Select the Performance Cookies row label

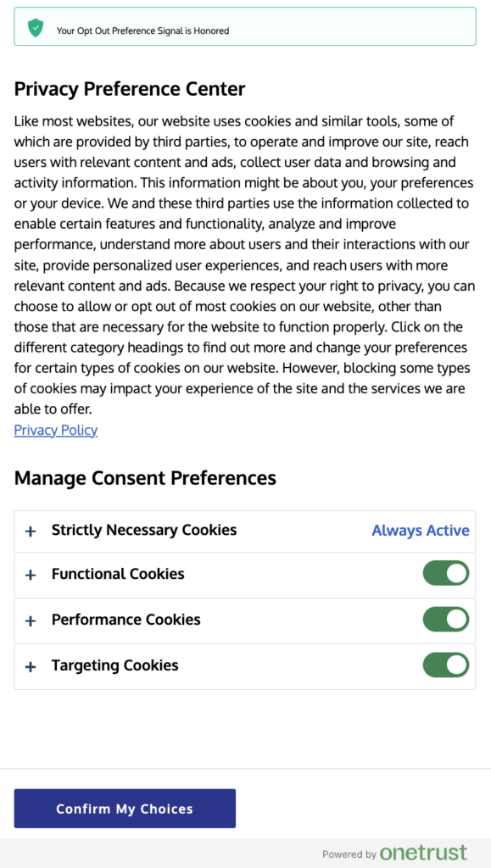point(126,620)
